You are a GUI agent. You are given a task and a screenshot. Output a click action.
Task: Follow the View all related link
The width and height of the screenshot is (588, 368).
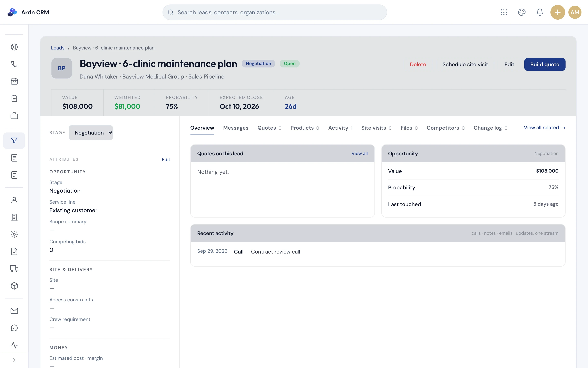click(545, 128)
